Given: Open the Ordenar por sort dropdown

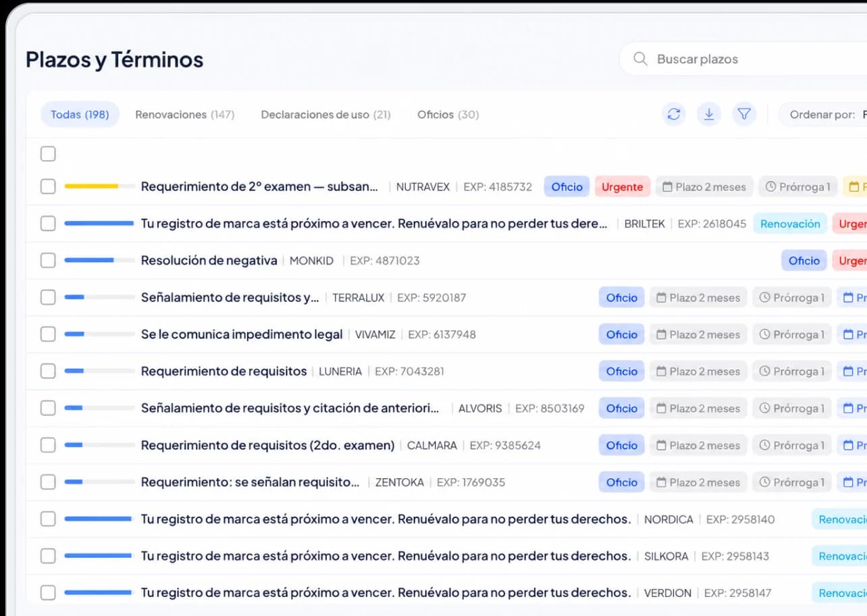Looking at the screenshot, I should point(823,114).
